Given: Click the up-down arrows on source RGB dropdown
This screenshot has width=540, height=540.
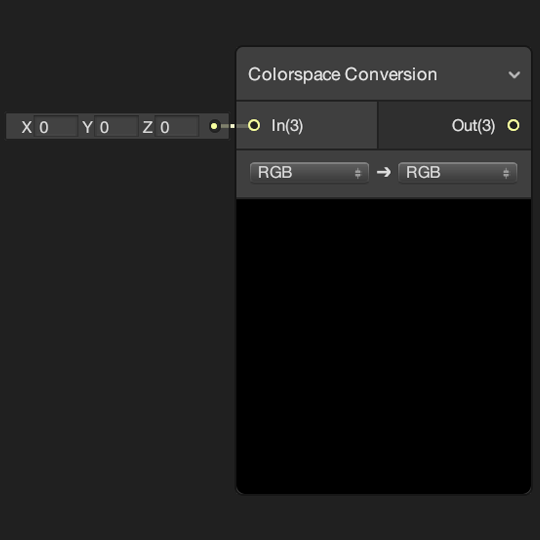Looking at the screenshot, I should tap(358, 173).
